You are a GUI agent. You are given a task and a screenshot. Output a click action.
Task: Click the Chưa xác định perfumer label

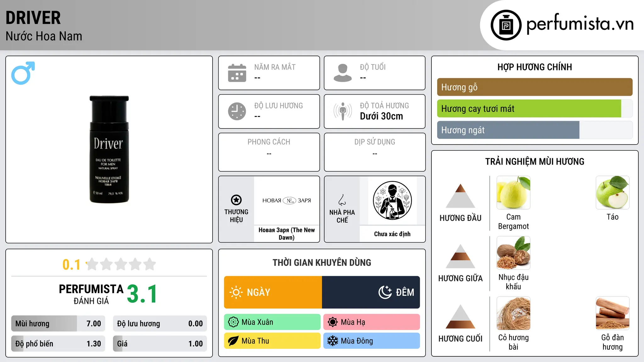point(392,234)
